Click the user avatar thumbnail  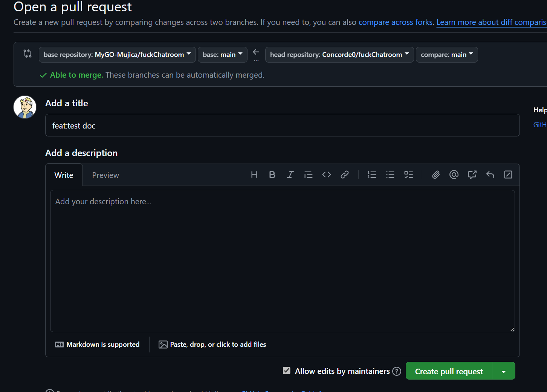point(25,107)
